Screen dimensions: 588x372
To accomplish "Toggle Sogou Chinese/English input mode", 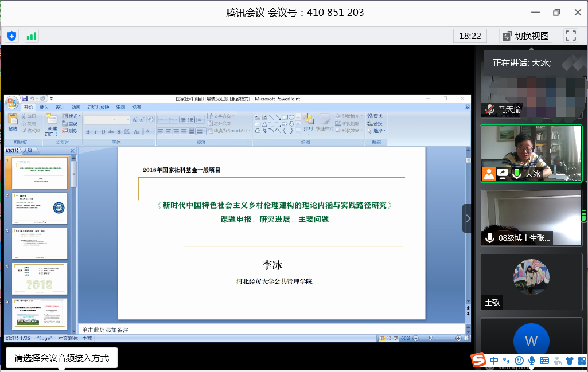I will tap(494, 361).
